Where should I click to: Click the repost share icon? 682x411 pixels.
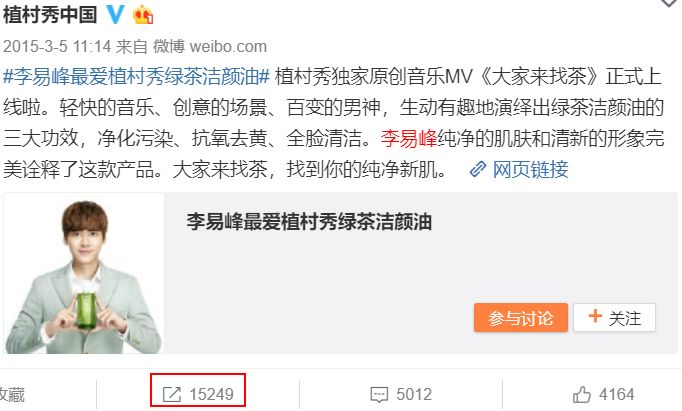click(x=171, y=394)
